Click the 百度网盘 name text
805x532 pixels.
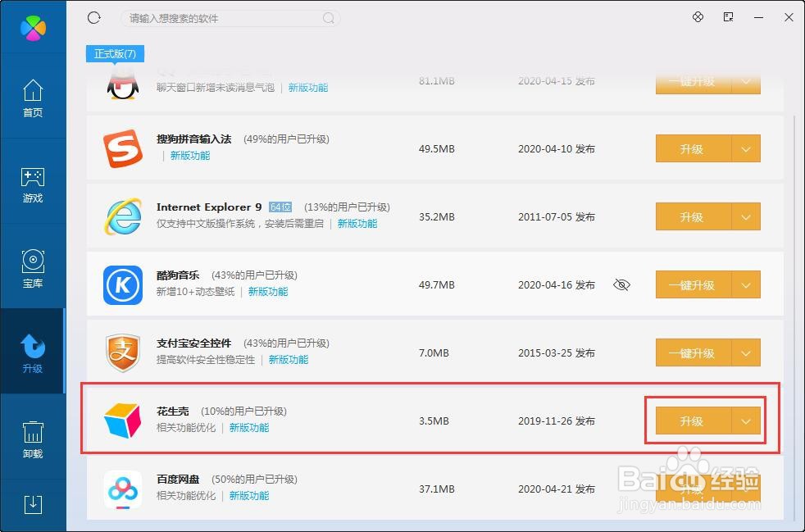click(x=178, y=479)
